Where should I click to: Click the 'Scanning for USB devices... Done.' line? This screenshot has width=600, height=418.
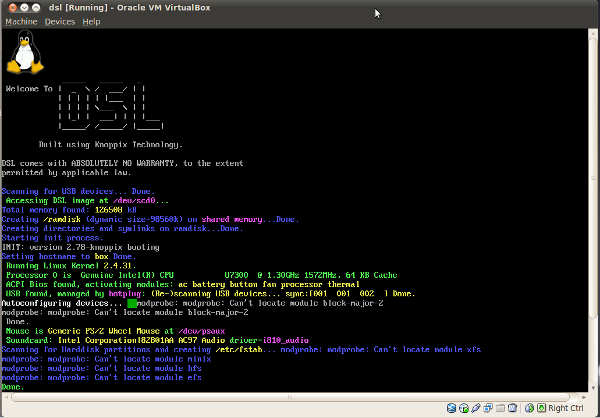[x=78, y=191]
